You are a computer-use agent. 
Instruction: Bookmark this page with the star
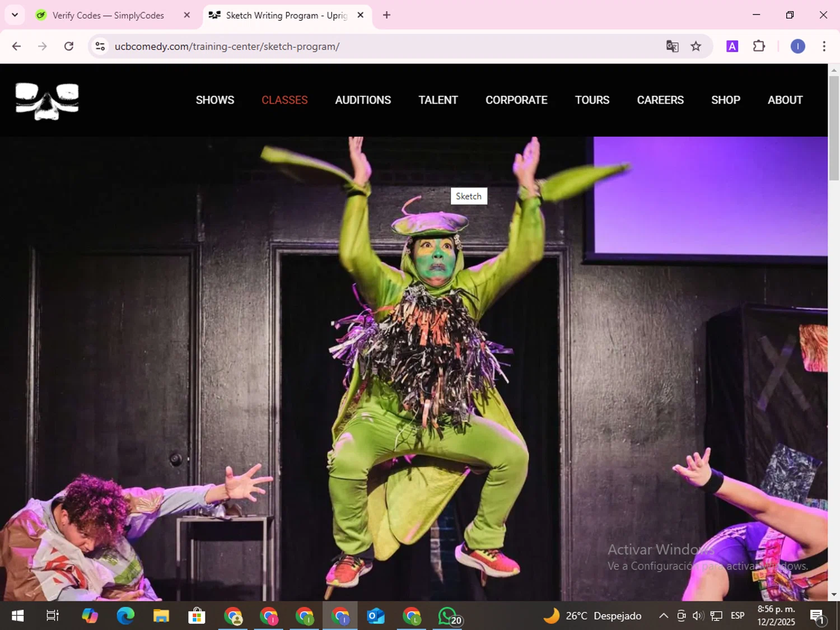point(696,46)
